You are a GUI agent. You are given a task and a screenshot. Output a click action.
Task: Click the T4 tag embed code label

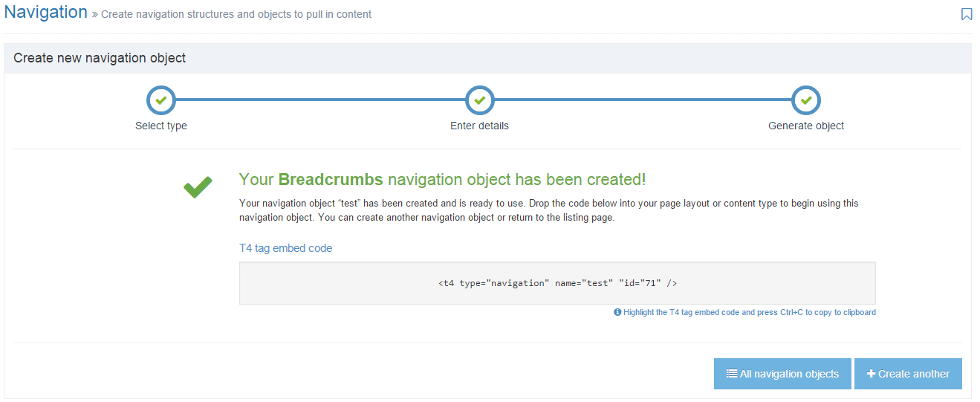tap(285, 248)
